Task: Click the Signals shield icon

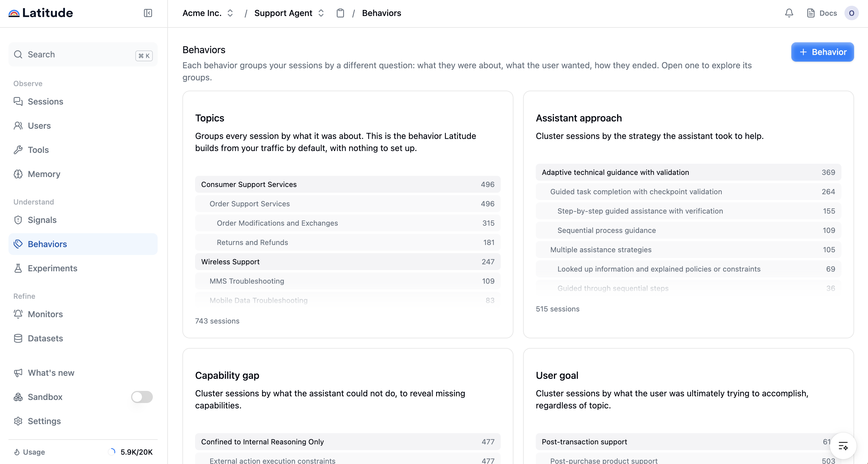Action: [18, 220]
